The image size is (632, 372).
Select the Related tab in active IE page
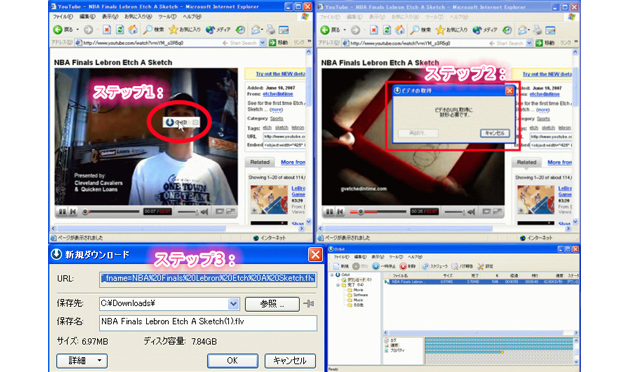[x=260, y=162]
